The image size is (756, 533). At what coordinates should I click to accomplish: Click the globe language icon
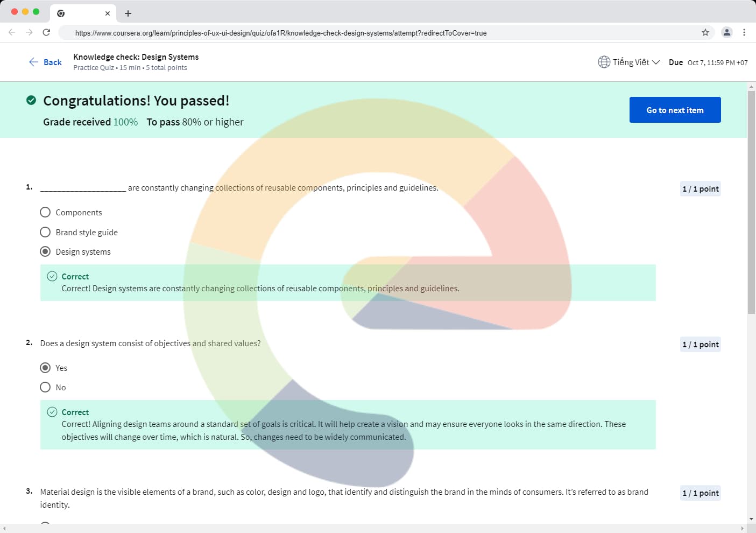click(x=604, y=62)
